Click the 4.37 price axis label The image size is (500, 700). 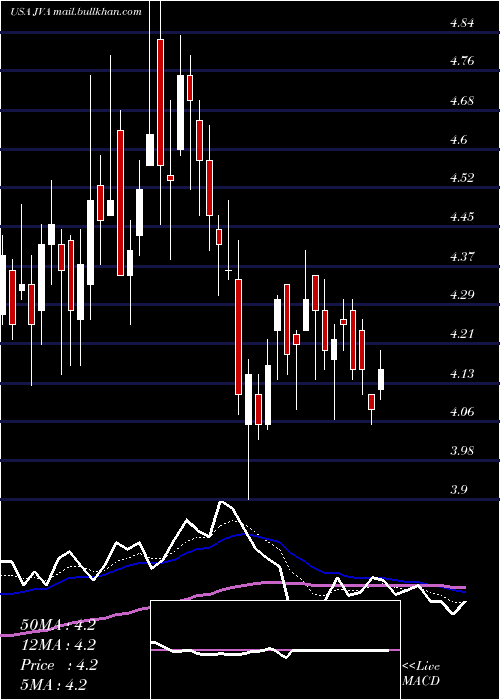coord(462,257)
